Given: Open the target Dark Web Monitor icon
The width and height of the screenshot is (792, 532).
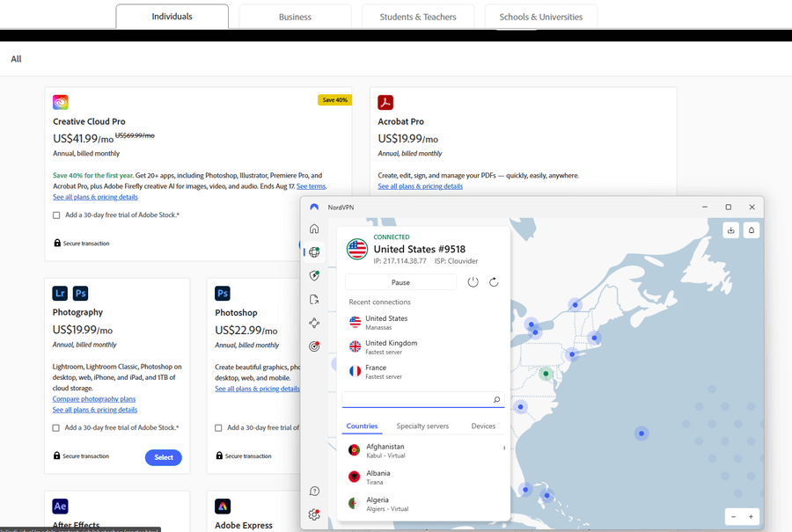Looking at the screenshot, I should 314,346.
